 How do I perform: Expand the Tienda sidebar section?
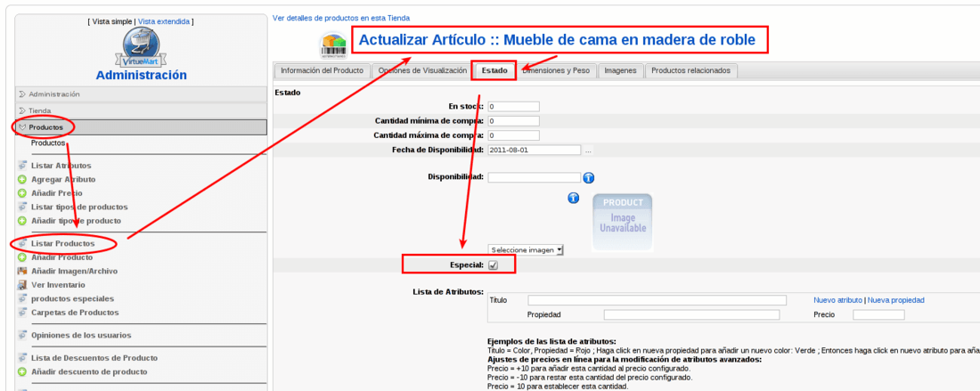pos(142,110)
